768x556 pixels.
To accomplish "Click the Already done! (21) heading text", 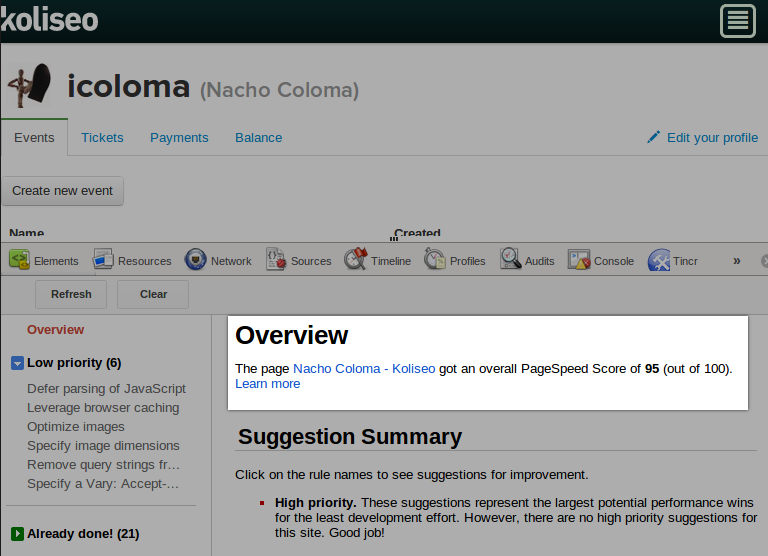I will 83,533.
